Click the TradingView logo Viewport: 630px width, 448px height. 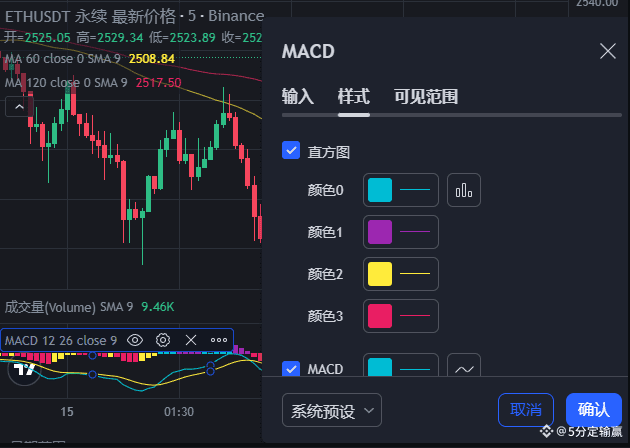24,369
